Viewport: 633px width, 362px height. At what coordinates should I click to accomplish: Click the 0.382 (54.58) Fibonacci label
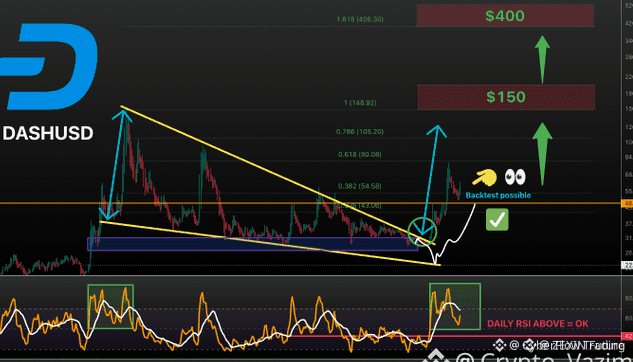pyautogui.click(x=360, y=186)
